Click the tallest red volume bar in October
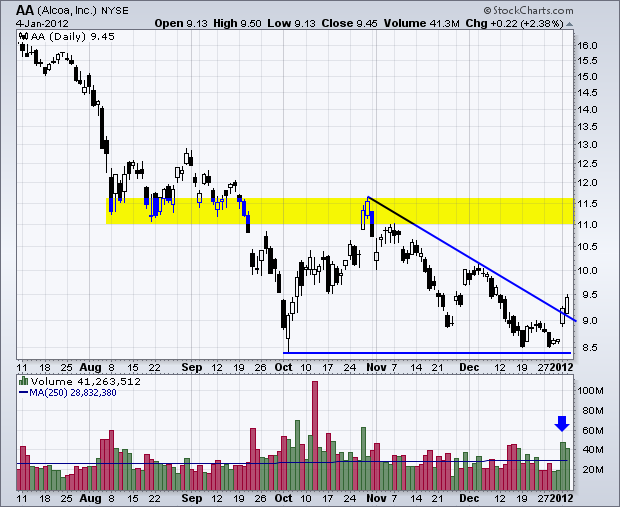This screenshot has width=620, height=507. point(315,436)
